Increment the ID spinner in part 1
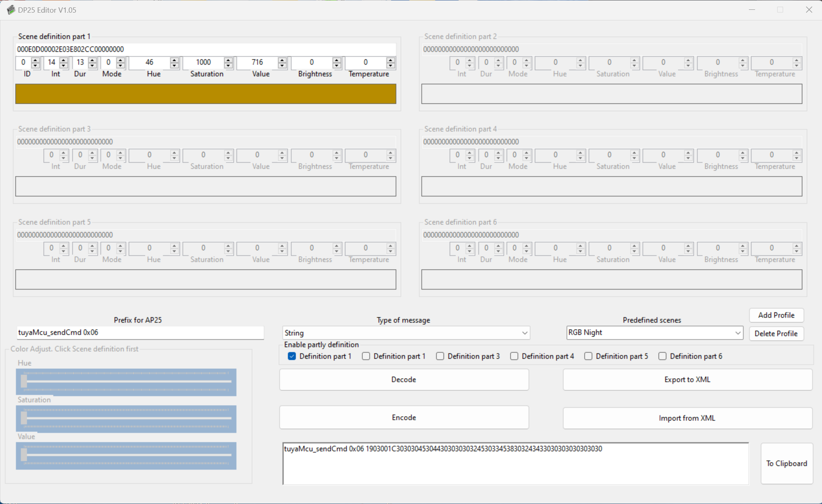This screenshot has width=822, height=504. click(x=36, y=60)
